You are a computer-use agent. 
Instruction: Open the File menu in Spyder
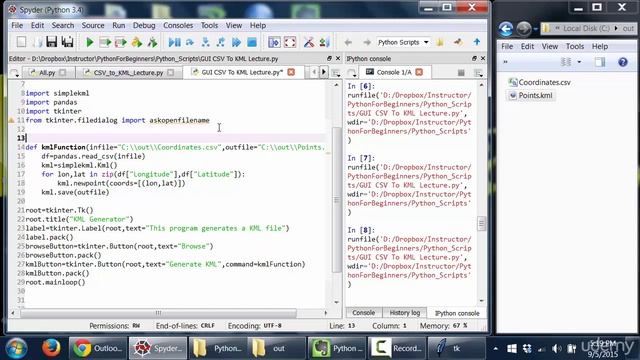pyautogui.click(x=17, y=25)
